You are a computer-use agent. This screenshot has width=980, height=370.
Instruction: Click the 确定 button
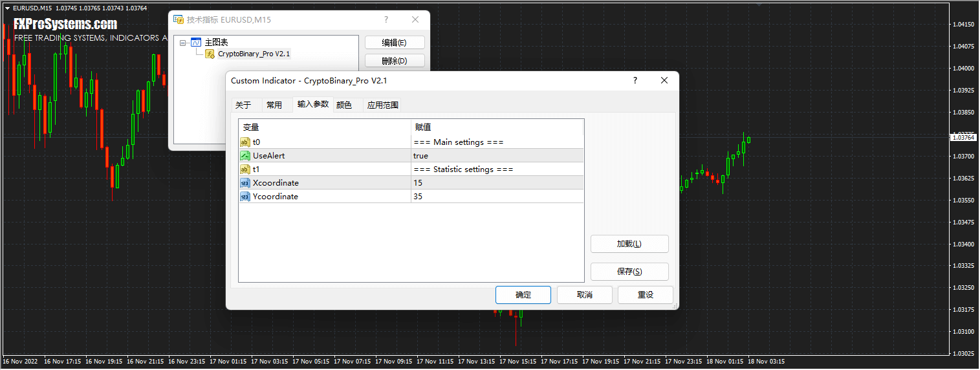(523, 295)
